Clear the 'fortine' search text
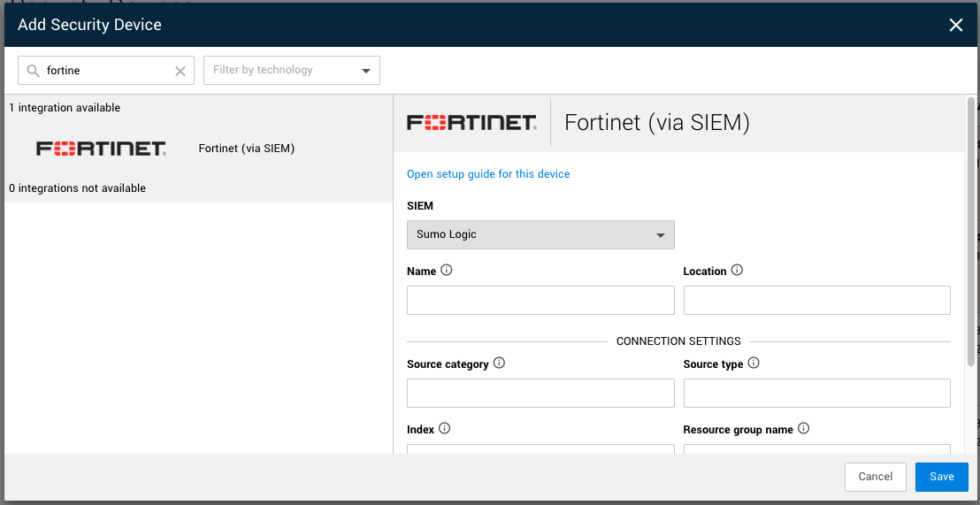The image size is (980, 505). point(180,72)
